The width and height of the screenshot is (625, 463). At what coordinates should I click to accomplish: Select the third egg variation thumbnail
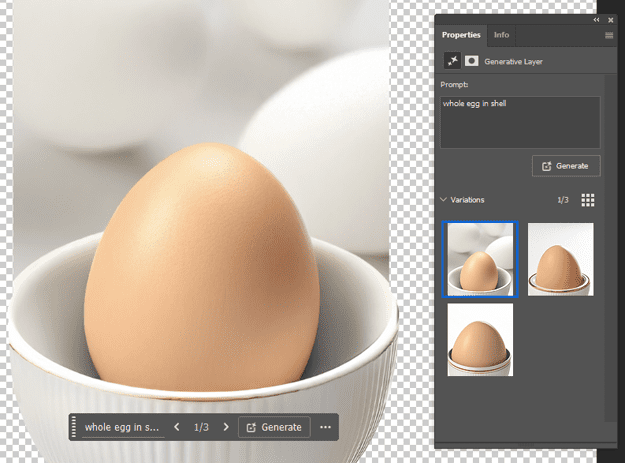click(x=481, y=340)
